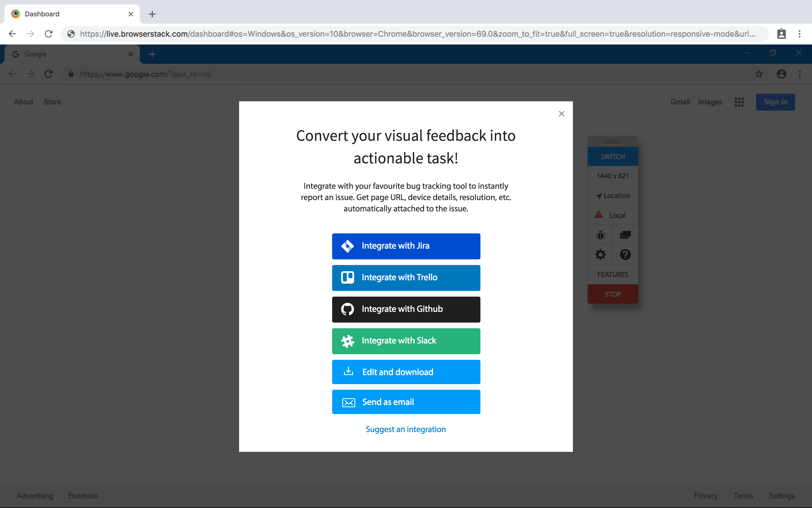The image size is (812, 508).
Task: Click the site info icon in address bar
Action: pyautogui.click(x=71, y=34)
